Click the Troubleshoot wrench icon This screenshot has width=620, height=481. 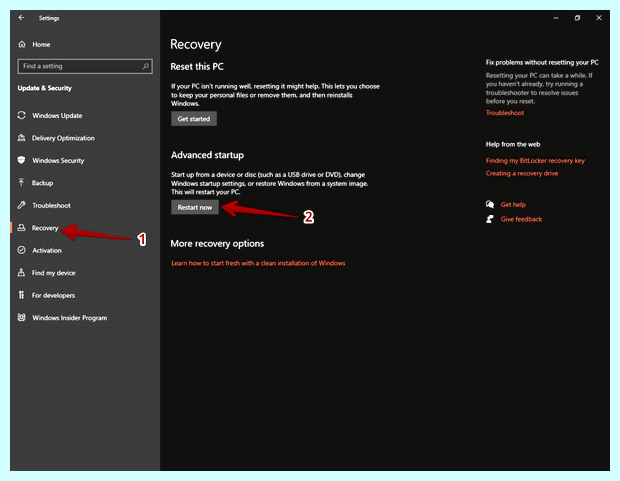22,205
